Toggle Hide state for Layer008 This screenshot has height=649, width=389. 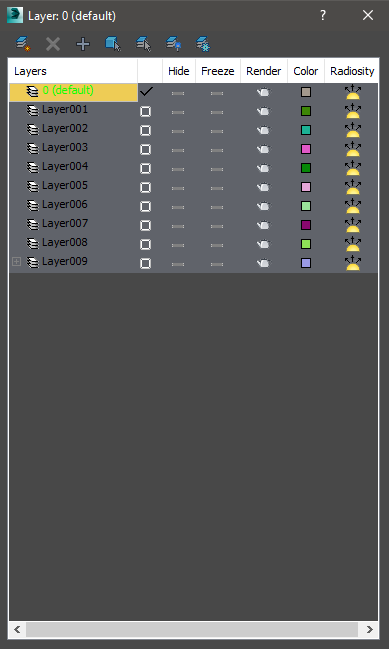(178, 245)
